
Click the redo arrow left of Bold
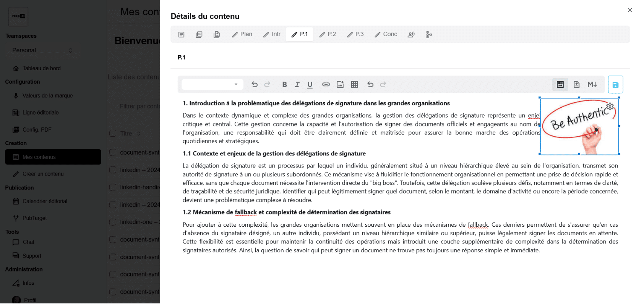coord(268,84)
